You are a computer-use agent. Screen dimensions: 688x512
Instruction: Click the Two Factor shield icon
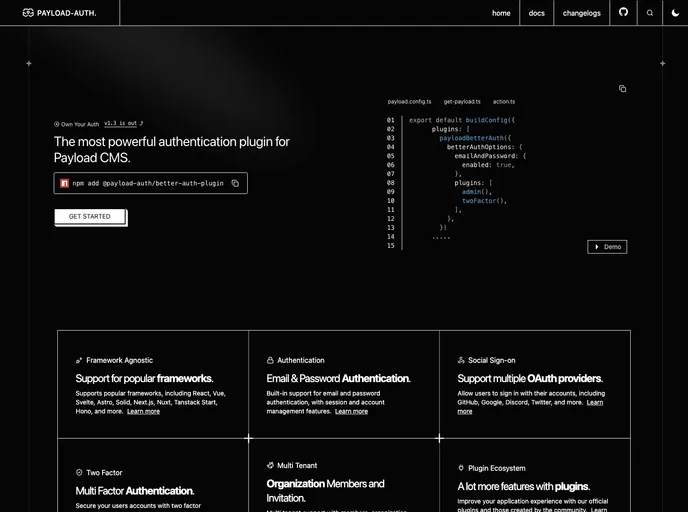[79, 473]
